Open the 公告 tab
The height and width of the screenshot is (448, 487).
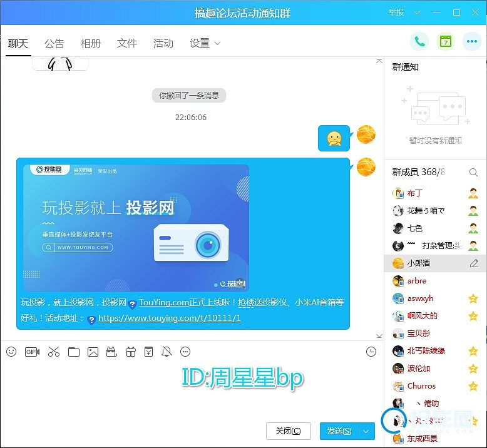54,43
